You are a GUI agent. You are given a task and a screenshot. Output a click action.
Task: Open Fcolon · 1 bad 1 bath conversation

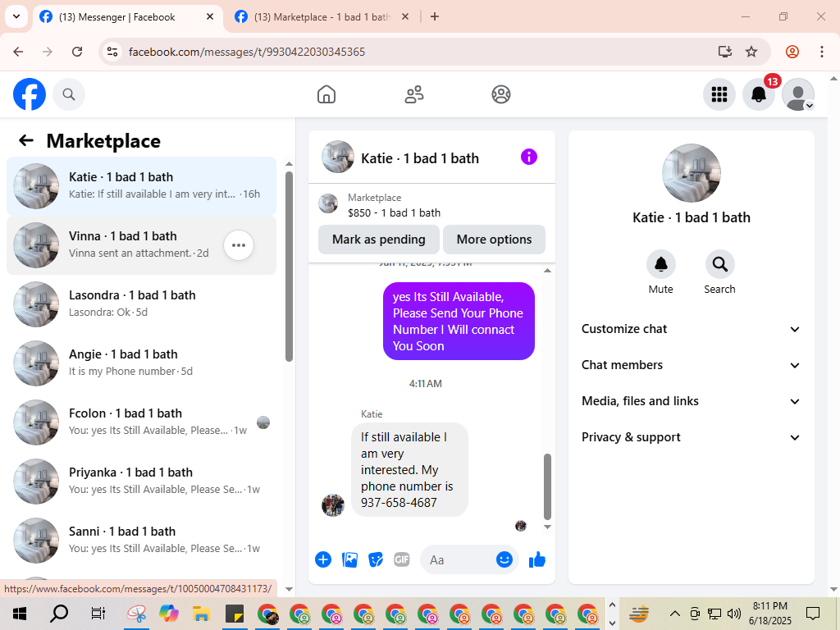[x=141, y=422]
